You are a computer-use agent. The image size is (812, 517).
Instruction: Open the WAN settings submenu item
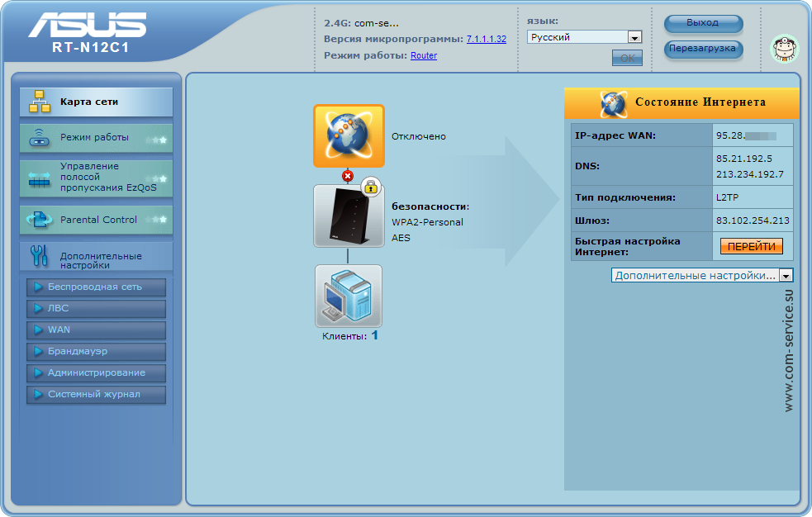(x=96, y=330)
